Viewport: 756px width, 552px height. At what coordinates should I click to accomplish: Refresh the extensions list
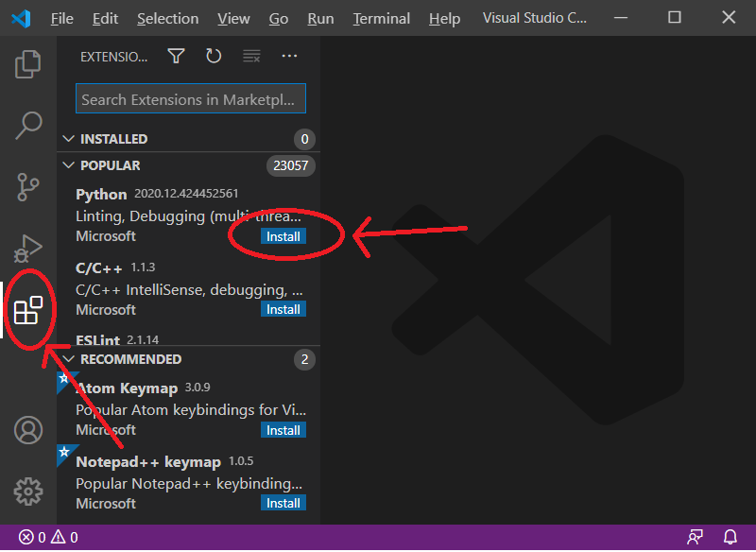pos(214,56)
